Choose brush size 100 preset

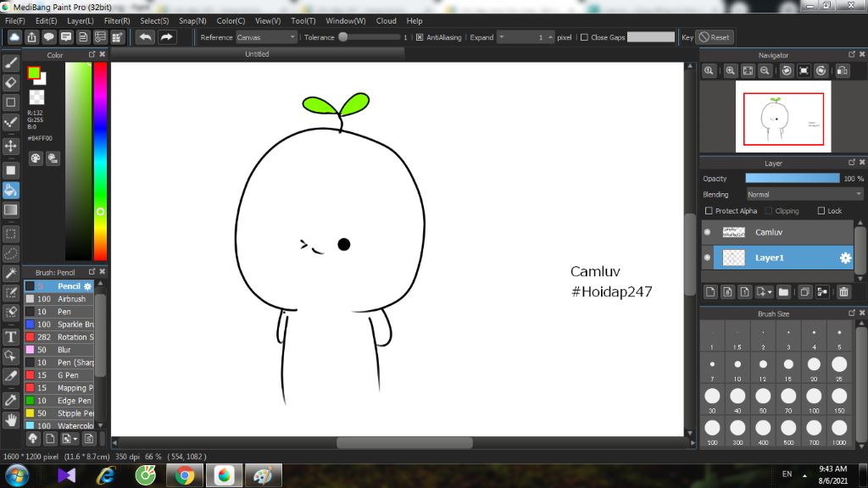[x=814, y=398]
